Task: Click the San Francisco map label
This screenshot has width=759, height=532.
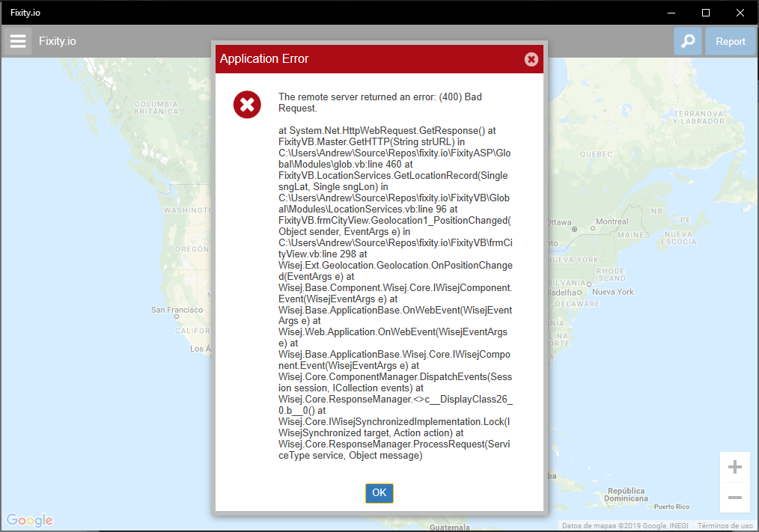Action: [x=177, y=310]
